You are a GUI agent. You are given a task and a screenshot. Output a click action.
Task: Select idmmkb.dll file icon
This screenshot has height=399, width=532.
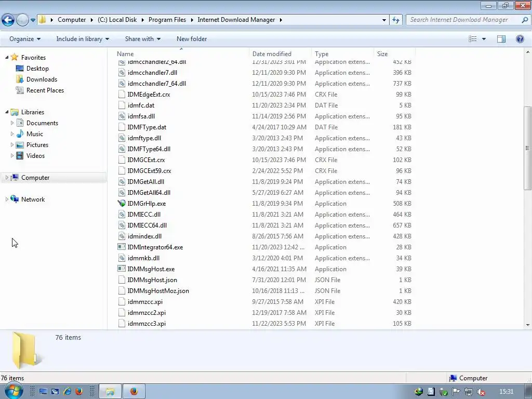click(122, 258)
